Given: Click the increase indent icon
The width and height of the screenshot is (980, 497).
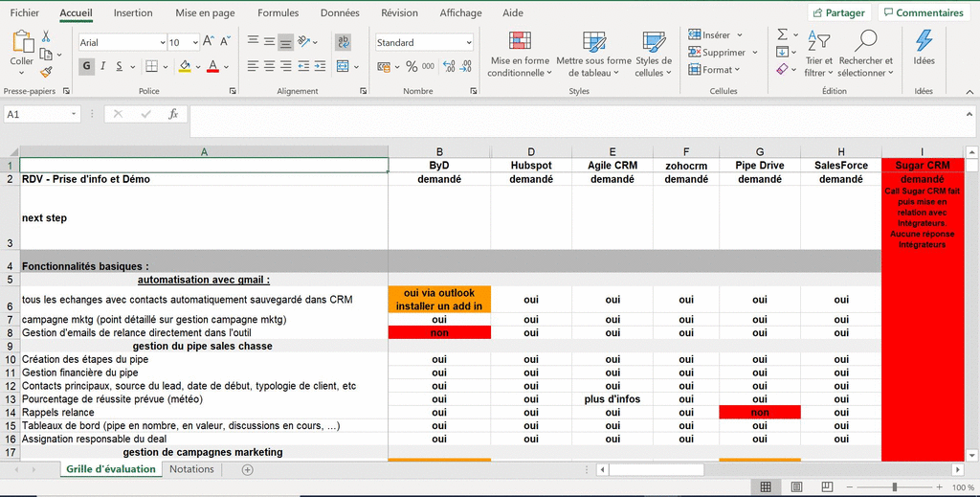Looking at the screenshot, I should tap(320, 66).
